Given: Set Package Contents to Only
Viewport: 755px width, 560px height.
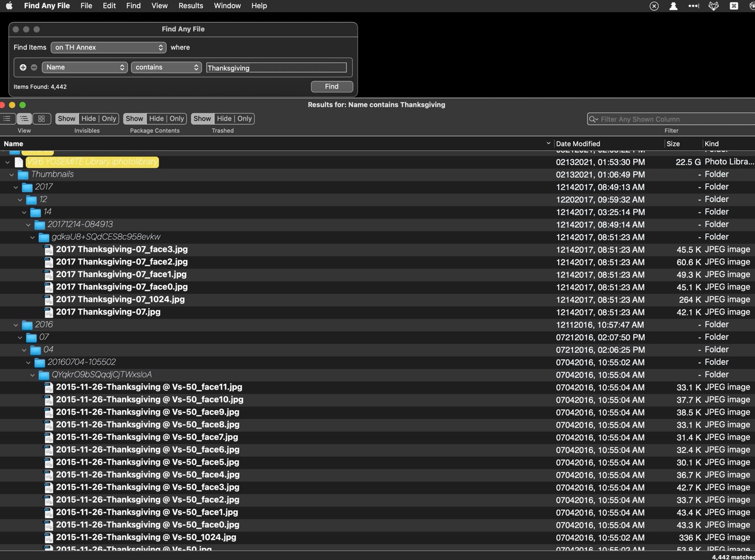Looking at the screenshot, I should tap(177, 119).
